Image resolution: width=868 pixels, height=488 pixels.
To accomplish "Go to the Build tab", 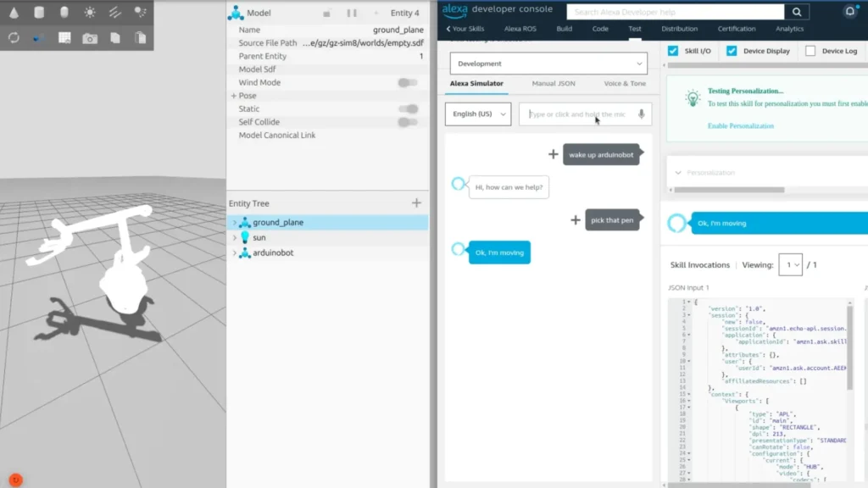I will [x=564, y=29].
